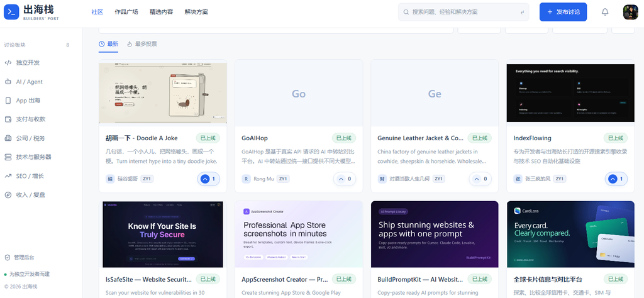
Task: Select the 最新 sort tab
Action: pyautogui.click(x=108, y=44)
